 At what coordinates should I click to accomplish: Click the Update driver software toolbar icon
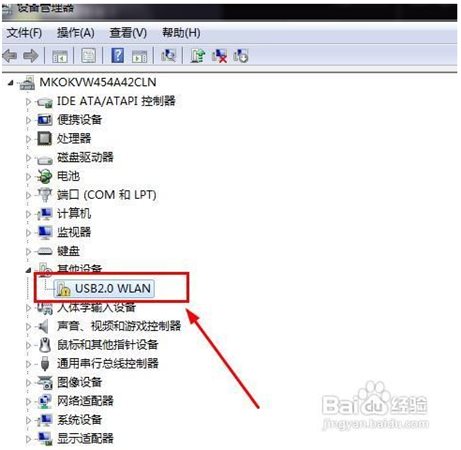(197, 55)
